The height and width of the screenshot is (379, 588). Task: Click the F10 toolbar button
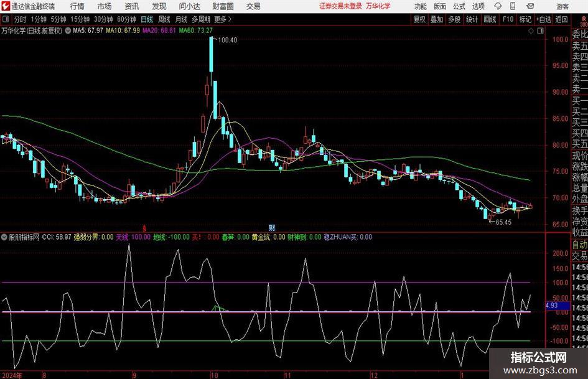[x=508, y=19]
